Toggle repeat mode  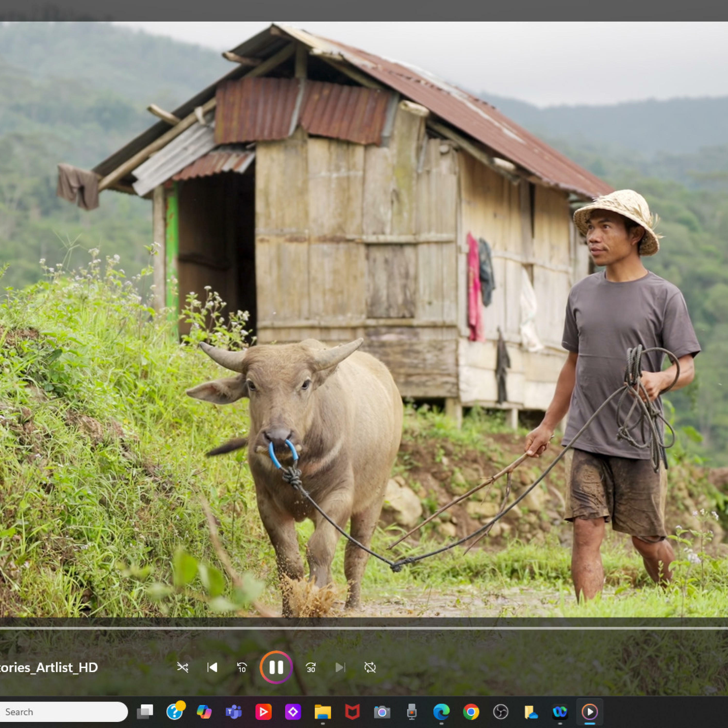tap(370, 667)
